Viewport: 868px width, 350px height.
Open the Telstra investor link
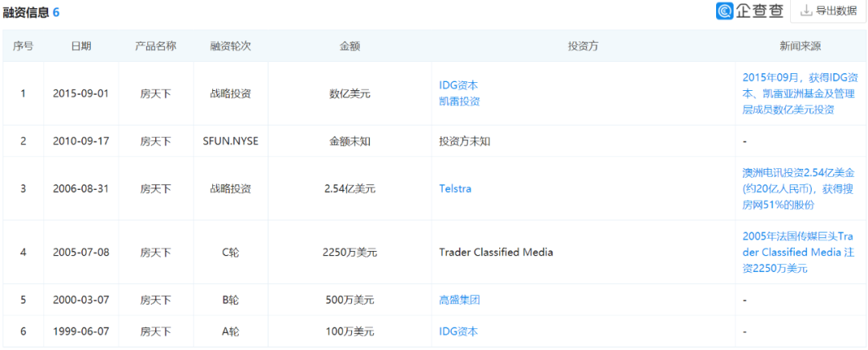[455, 188]
